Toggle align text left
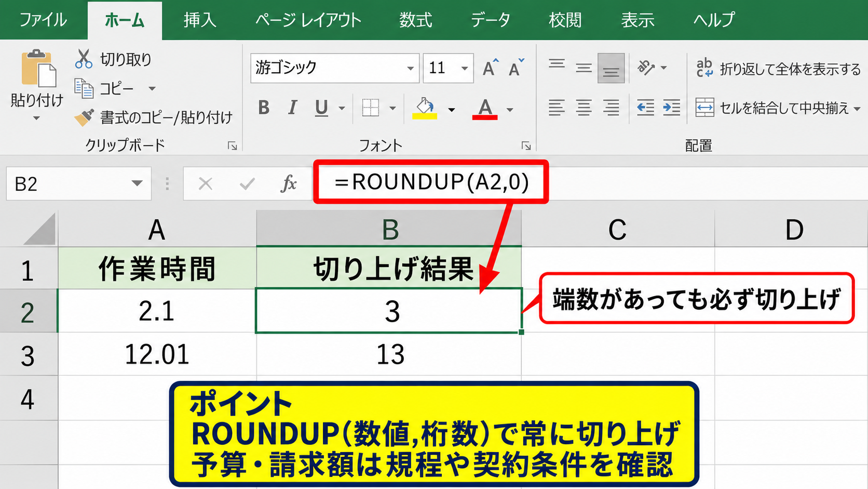Image resolution: width=868 pixels, height=489 pixels. click(557, 108)
